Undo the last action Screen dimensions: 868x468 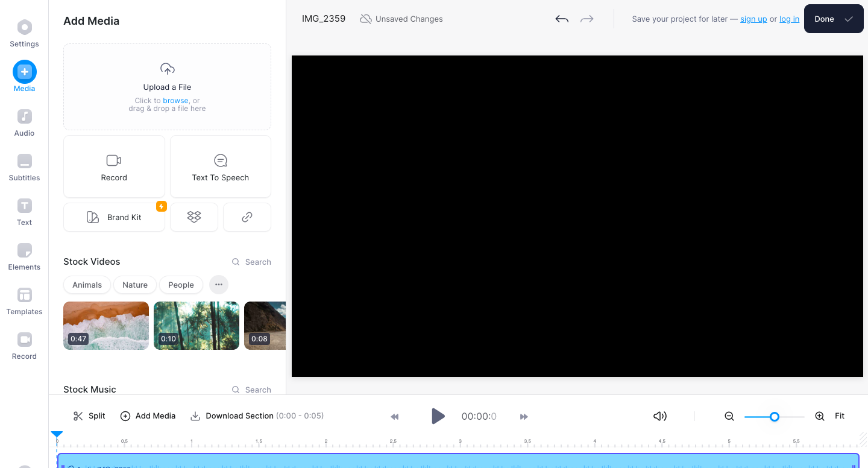562,19
